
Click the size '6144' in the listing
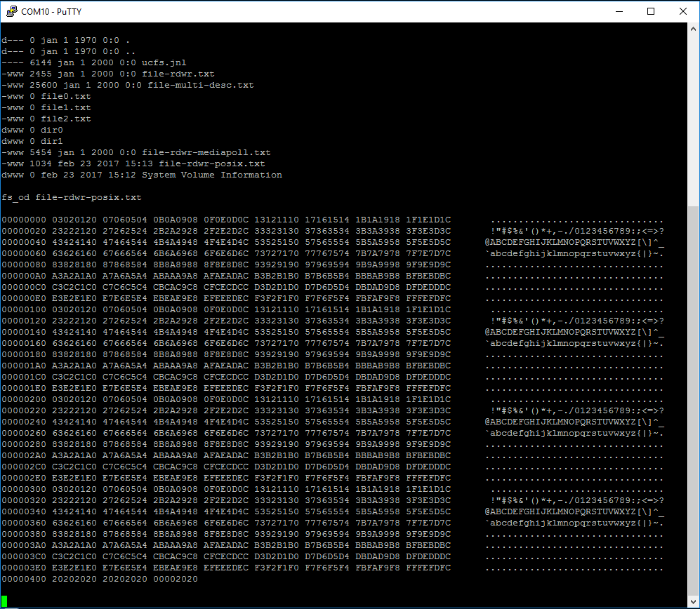tap(41, 62)
